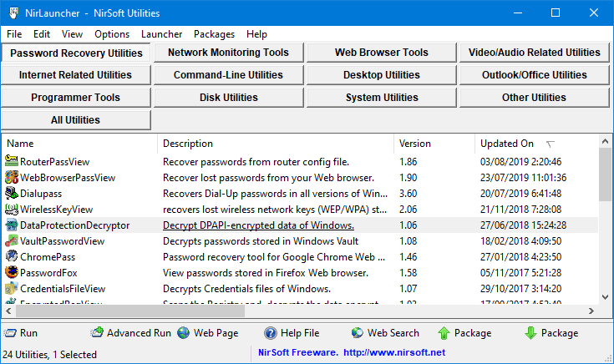This screenshot has width=614, height=364.
Task: Click the horizontal scrollbar right arrow
Action: pos(591,311)
